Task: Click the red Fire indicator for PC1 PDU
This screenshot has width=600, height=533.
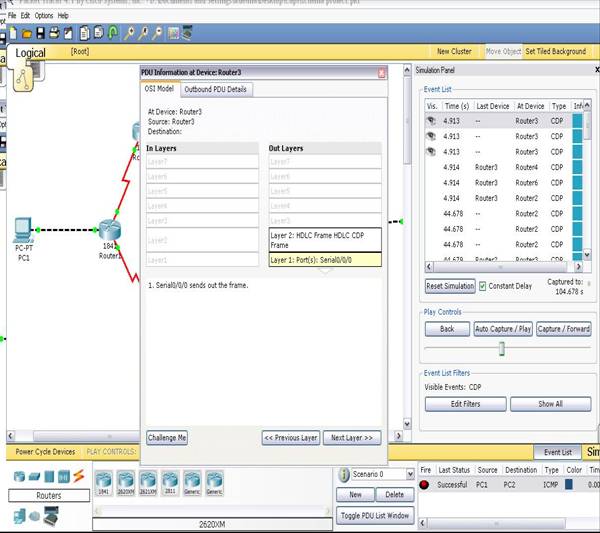Action: (x=424, y=484)
